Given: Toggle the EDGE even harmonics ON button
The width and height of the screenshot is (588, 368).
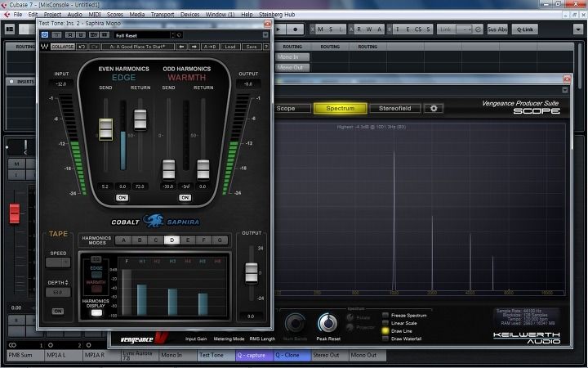Looking at the screenshot, I should [x=122, y=198].
